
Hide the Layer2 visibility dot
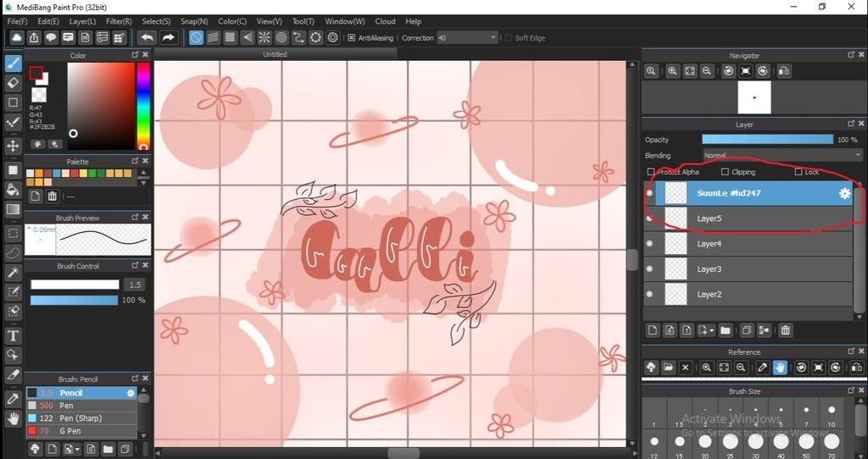pos(650,294)
